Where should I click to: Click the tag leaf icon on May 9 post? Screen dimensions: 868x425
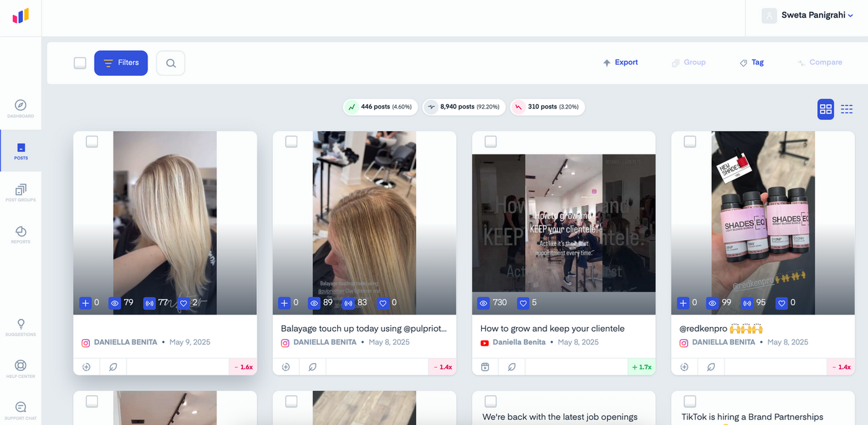[x=113, y=367]
